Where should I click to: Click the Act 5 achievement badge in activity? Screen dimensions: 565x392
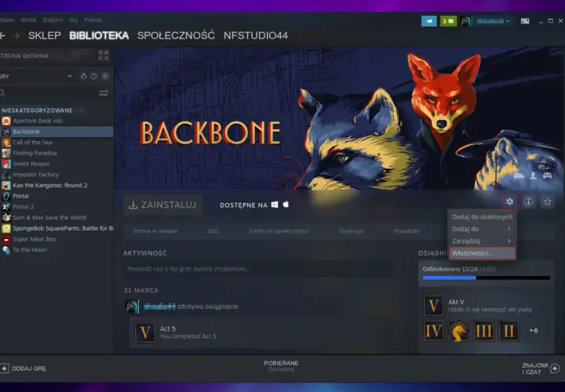tap(145, 332)
